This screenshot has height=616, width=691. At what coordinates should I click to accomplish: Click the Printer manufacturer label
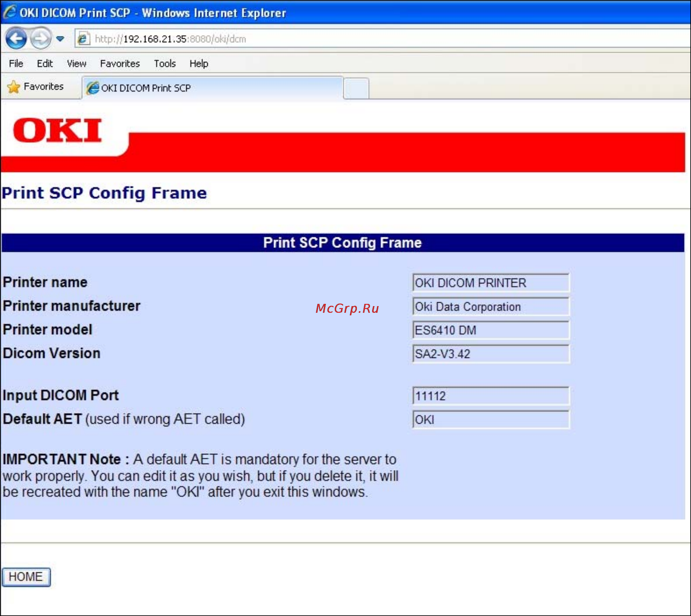[72, 306]
